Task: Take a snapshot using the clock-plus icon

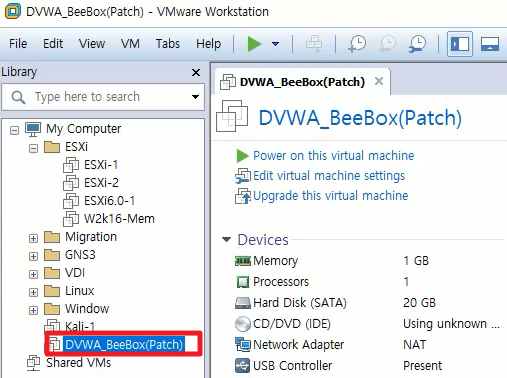Action: pyautogui.click(x=357, y=44)
